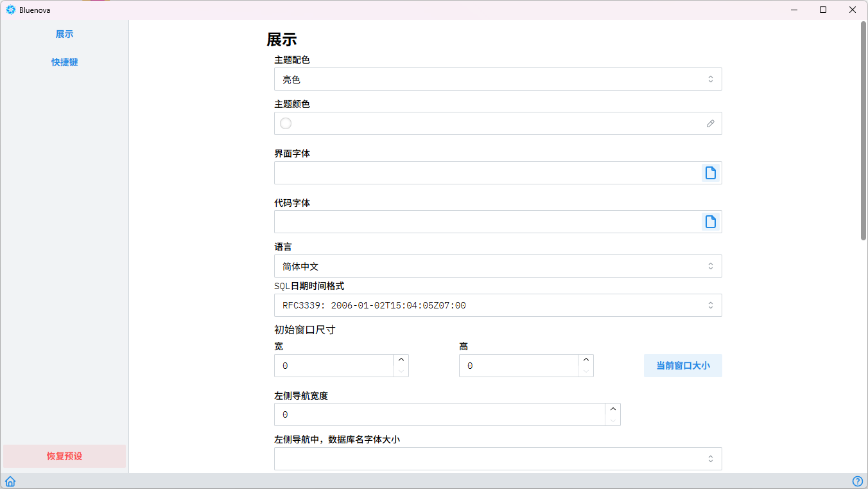
Task: Click the 展示 page heading
Action: coord(282,40)
